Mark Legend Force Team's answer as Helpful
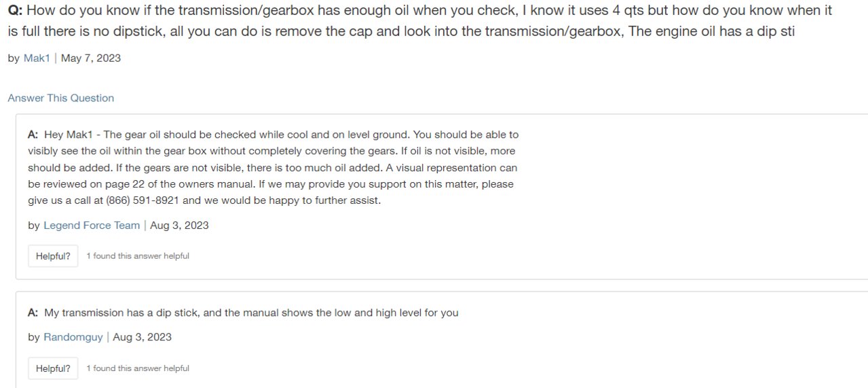The height and width of the screenshot is (388, 868). point(53,256)
